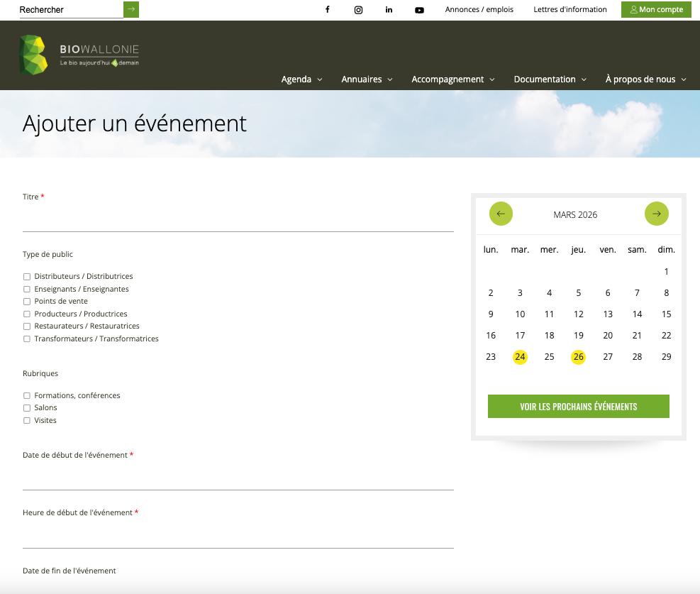The image size is (700, 594).
Task: Click the green search arrow button
Action: point(131,9)
